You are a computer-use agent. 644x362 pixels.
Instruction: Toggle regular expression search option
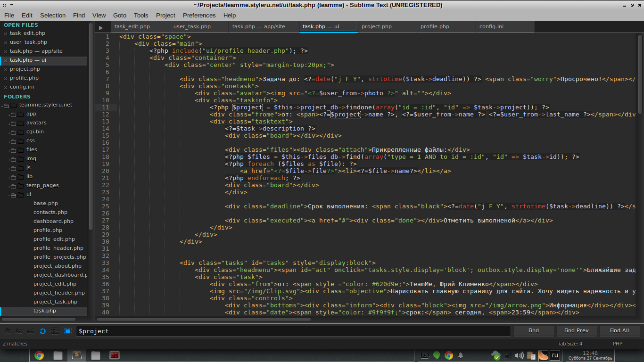[7, 331]
